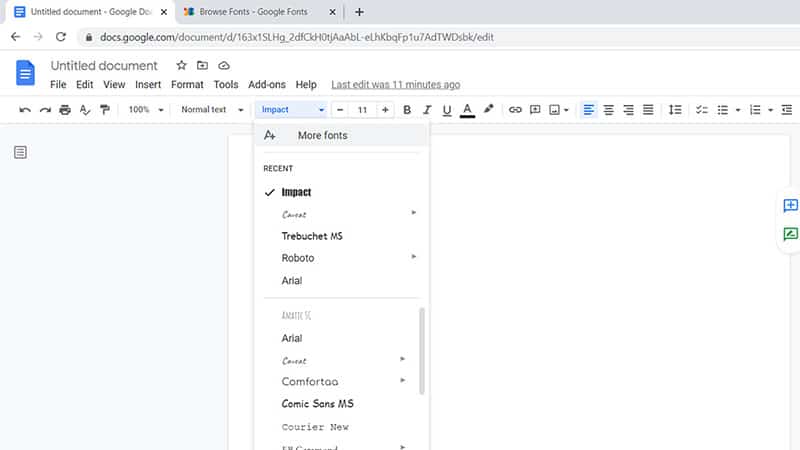Open the highlight color pen
800x450 pixels.
[488, 109]
